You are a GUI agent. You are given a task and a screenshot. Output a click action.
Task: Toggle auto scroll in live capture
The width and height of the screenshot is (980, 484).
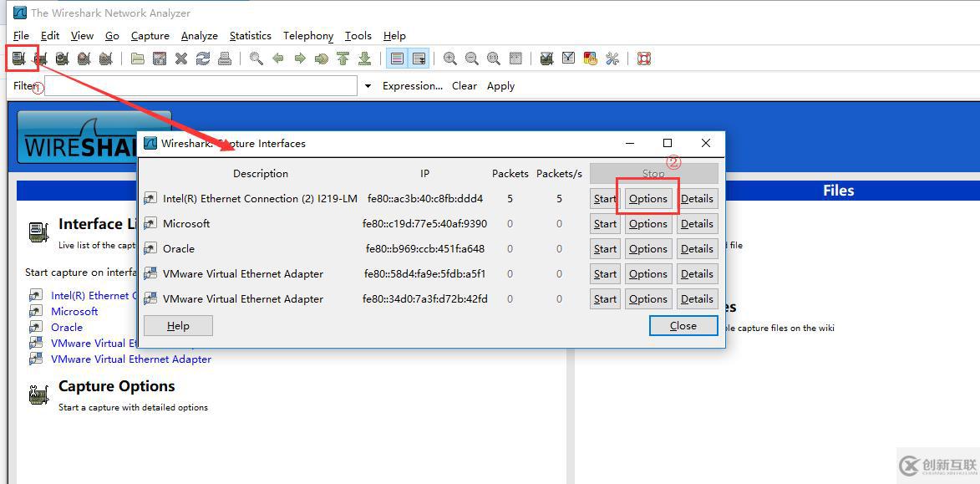point(419,59)
